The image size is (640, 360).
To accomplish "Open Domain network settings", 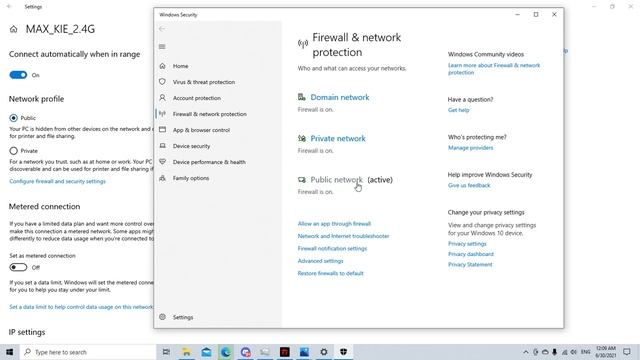I will [x=340, y=97].
